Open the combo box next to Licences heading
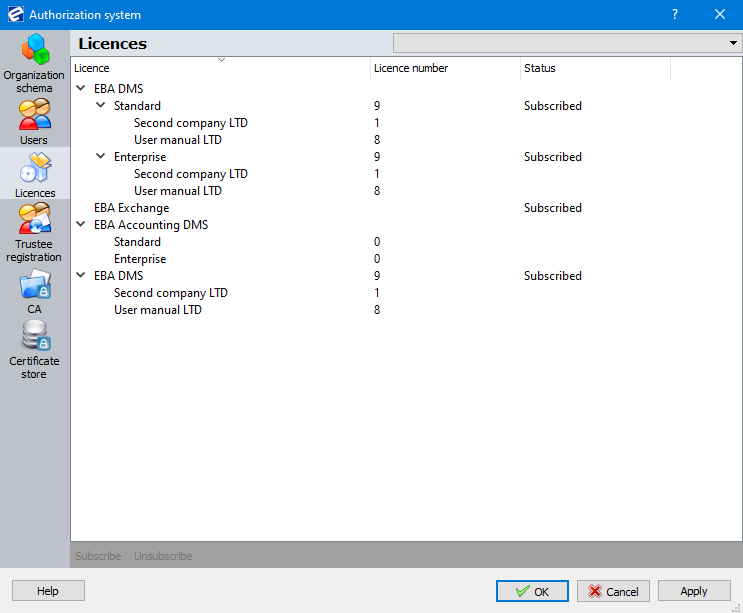 point(567,43)
